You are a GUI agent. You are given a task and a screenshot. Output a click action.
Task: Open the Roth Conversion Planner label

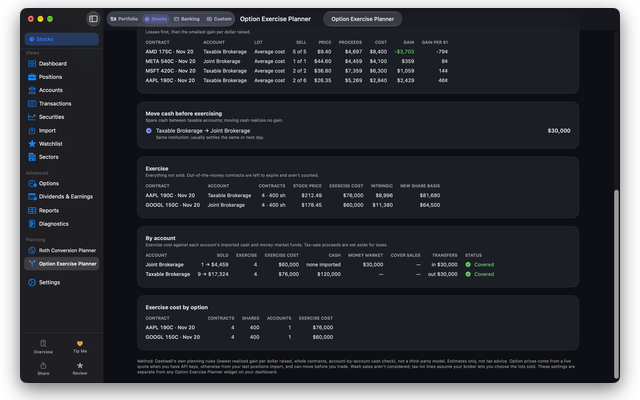67,251
